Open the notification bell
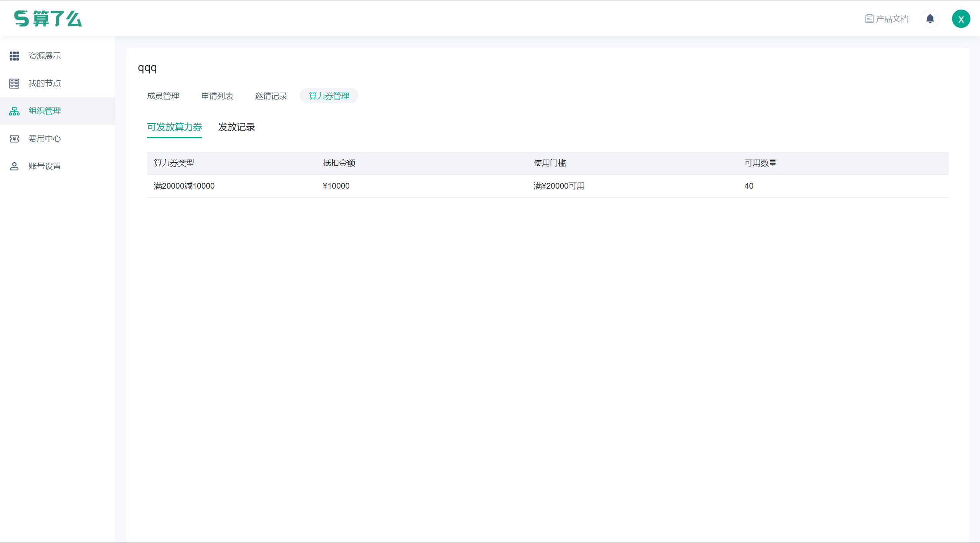Viewport: 980px width, 543px height. click(930, 19)
